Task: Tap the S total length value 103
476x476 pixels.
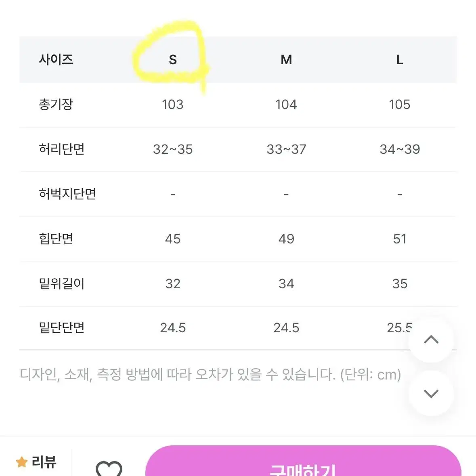Action: [x=173, y=105]
